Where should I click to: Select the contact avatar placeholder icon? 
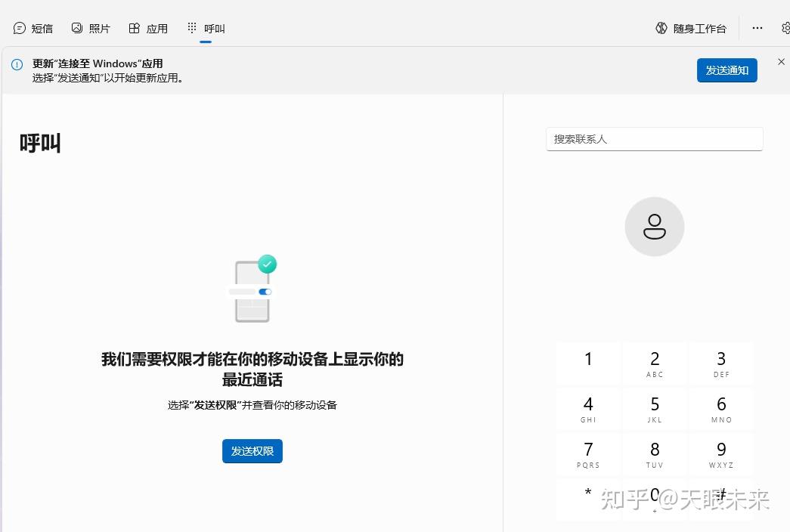(655, 226)
